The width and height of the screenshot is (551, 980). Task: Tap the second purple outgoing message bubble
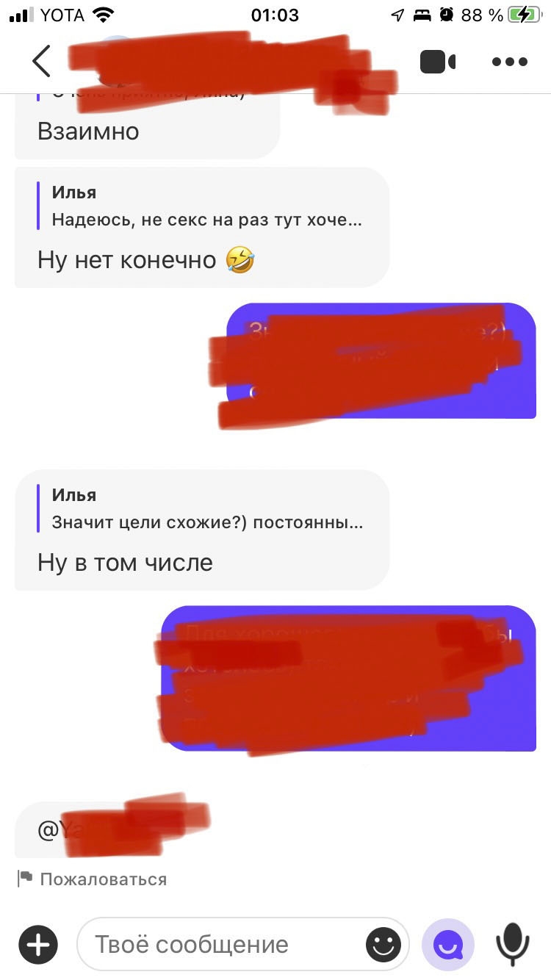point(348,678)
